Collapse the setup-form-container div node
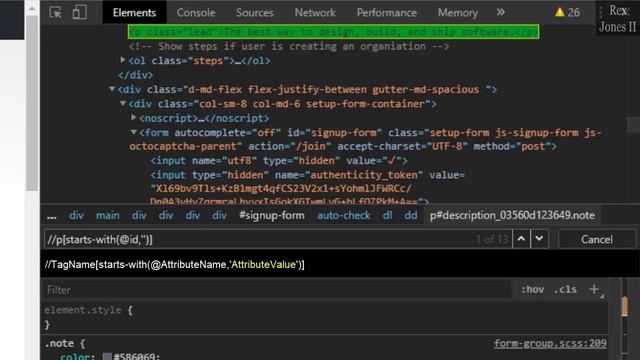The height and width of the screenshot is (360, 640). click(x=123, y=103)
